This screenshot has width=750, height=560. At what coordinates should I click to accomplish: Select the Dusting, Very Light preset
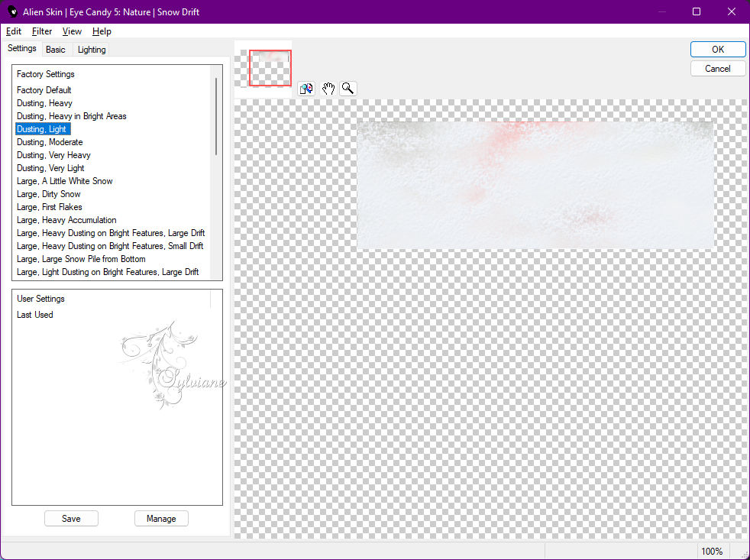tap(50, 168)
